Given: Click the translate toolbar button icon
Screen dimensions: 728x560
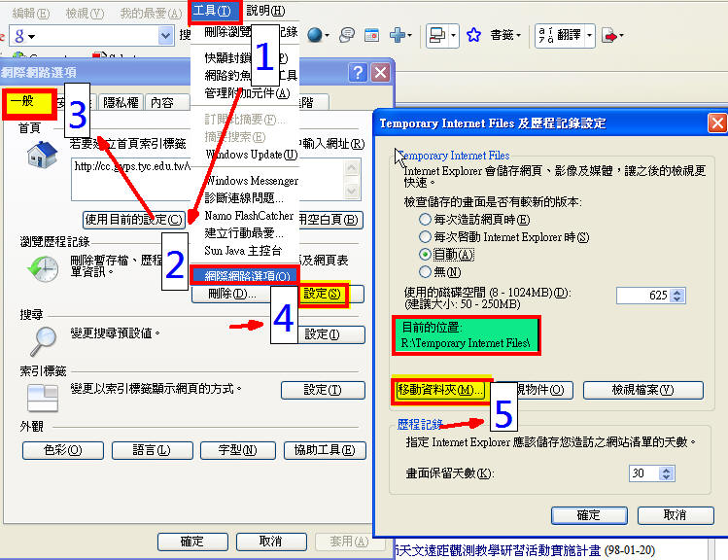Looking at the screenshot, I should [x=546, y=35].
